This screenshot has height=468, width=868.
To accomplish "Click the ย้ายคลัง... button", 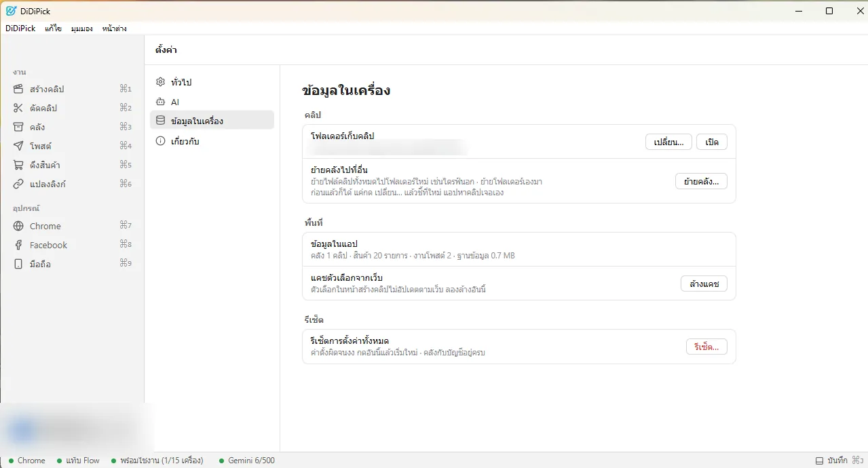I will click(701, 181).
